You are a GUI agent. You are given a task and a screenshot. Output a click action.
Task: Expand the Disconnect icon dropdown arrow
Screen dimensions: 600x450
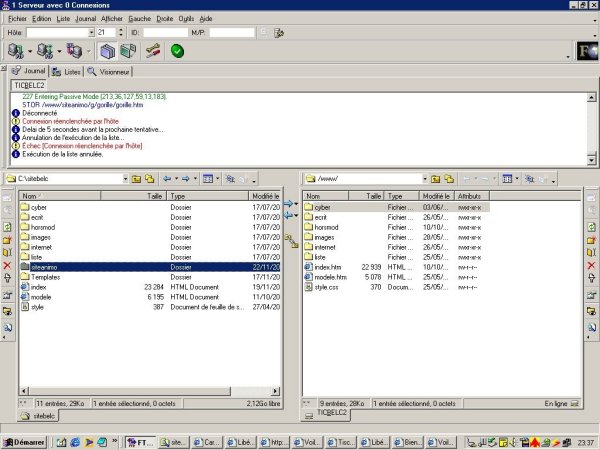point(59,51)
